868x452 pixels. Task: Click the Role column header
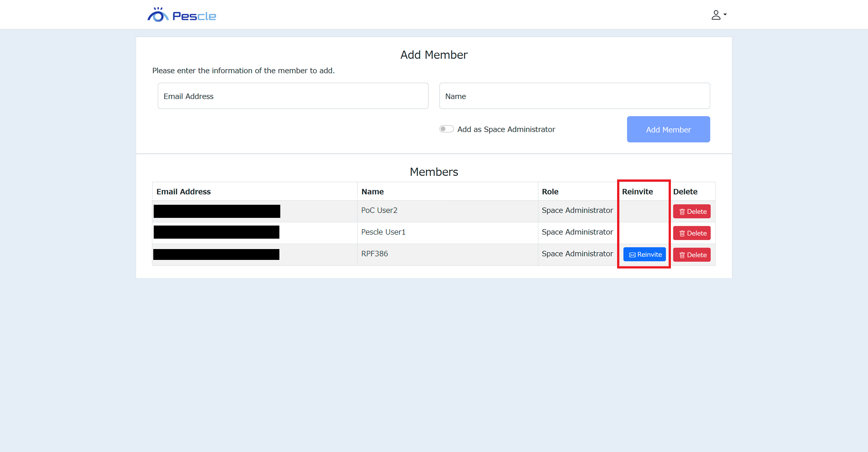[x=550, y=192]
